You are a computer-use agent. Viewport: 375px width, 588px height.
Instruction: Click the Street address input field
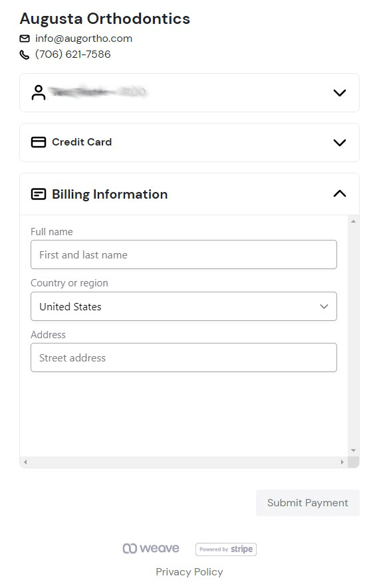pyautogui.click(x=184, y=357)
